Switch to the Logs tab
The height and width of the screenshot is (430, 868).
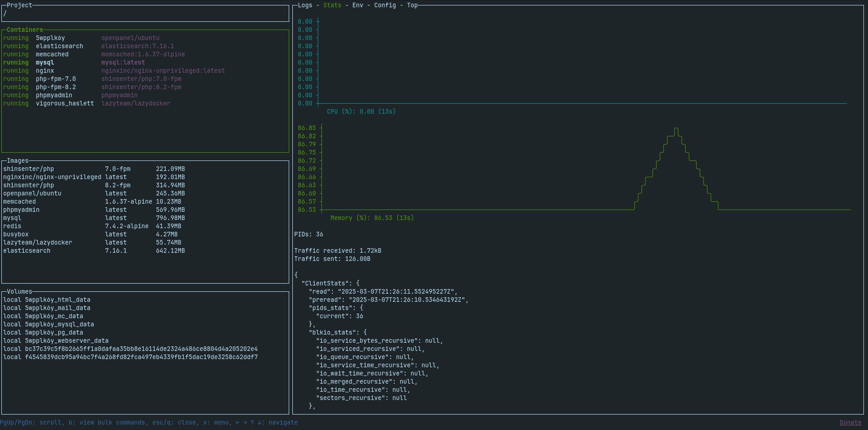point(305,5)
